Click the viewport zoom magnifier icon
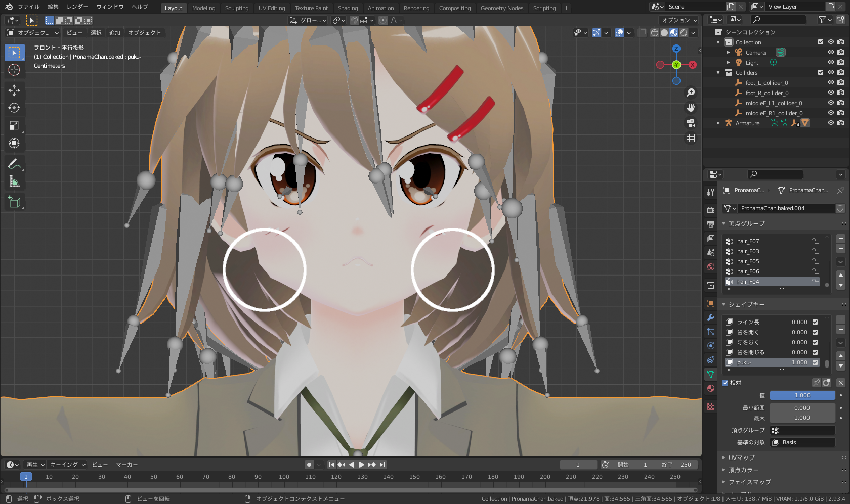 (x=691, y=93)
